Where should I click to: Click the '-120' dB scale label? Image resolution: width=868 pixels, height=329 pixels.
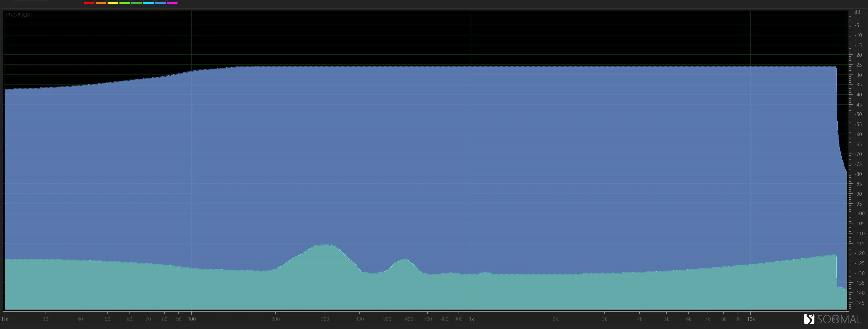point(859,253)
